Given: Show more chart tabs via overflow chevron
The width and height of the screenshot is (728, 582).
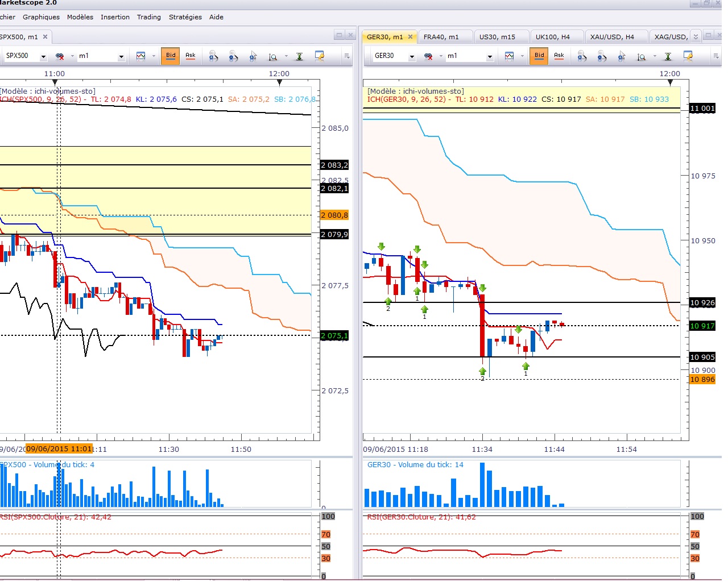Looking at the screenshot, I should 696,37.
